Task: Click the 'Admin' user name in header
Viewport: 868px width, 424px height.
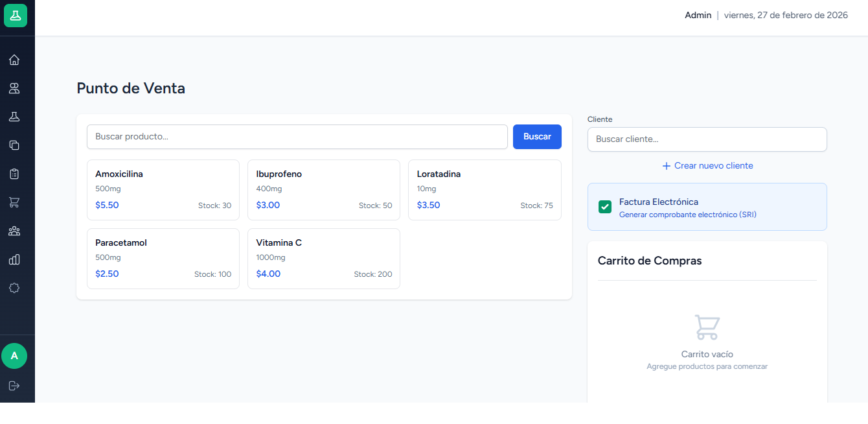Action: tap(698, 15)
